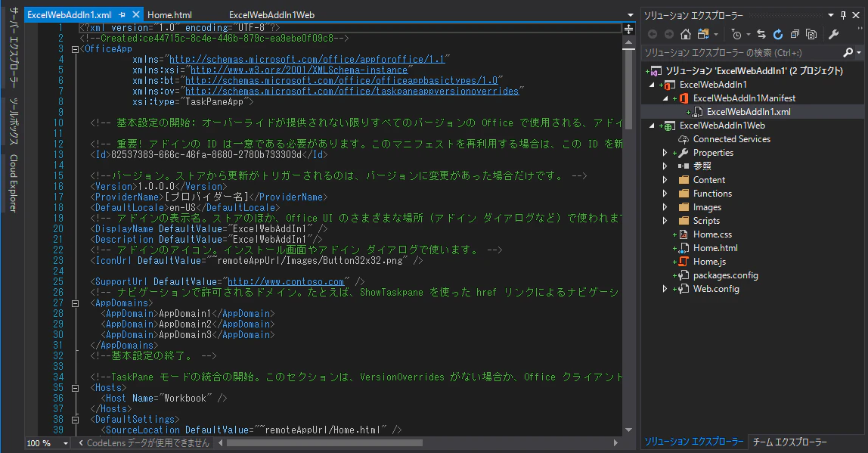Open the チーム エクスプローラー tab
Image resolution: width=868 pixels, height=453 pixels.
(790, 442)
